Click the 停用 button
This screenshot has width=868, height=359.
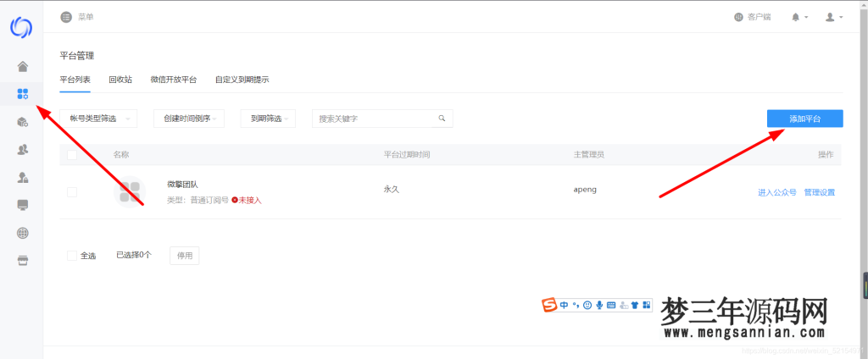(184, 256)
